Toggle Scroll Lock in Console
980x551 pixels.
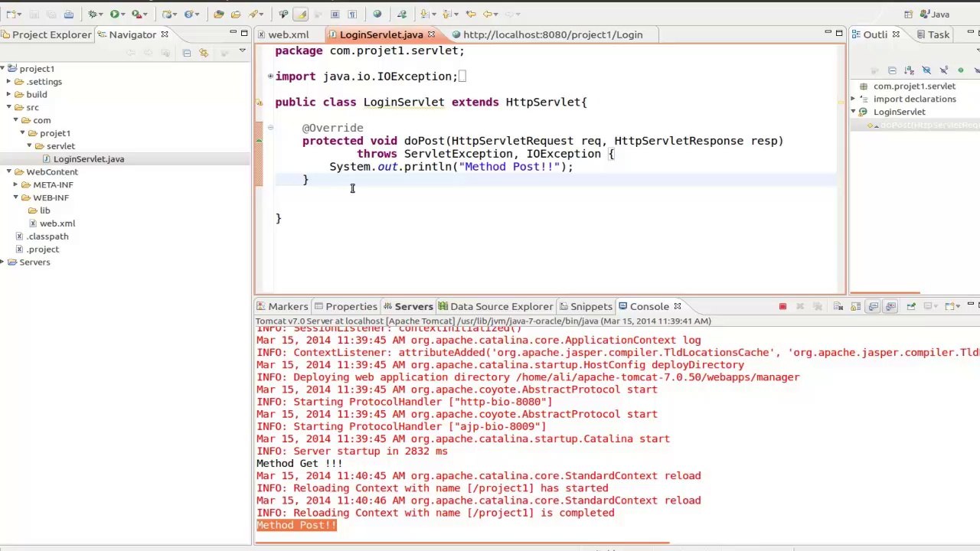(x=856, y=306)
